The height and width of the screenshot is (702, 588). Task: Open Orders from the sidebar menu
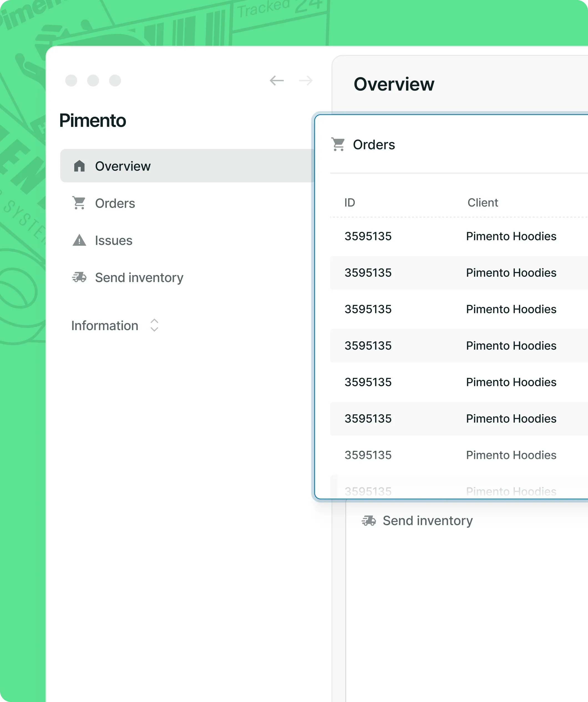115,203
